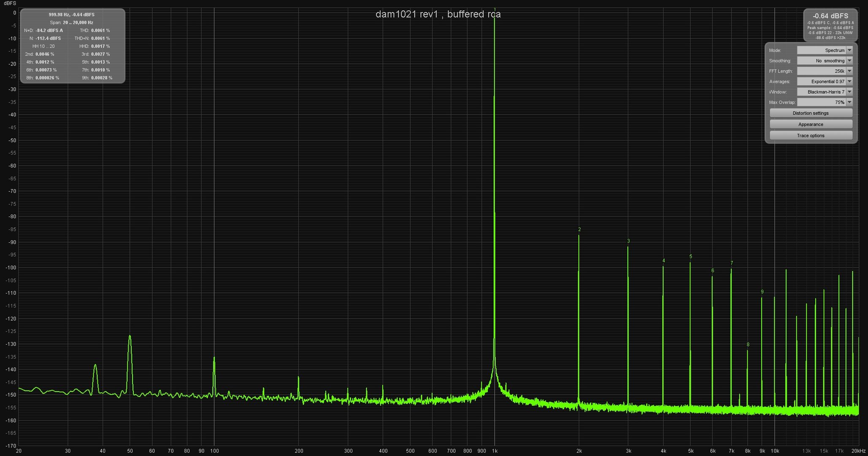
Task: Open Trace options
Action: point(811,136)
